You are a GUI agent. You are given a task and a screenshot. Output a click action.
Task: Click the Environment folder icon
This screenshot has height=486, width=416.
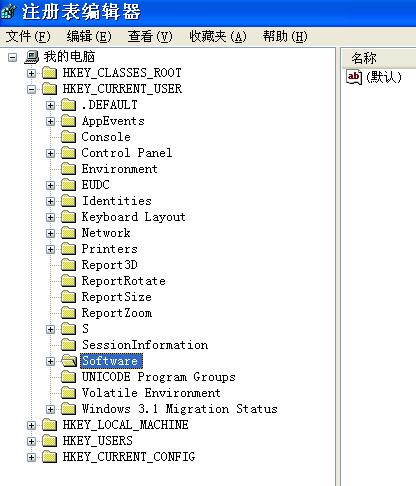tap(69, 169)
